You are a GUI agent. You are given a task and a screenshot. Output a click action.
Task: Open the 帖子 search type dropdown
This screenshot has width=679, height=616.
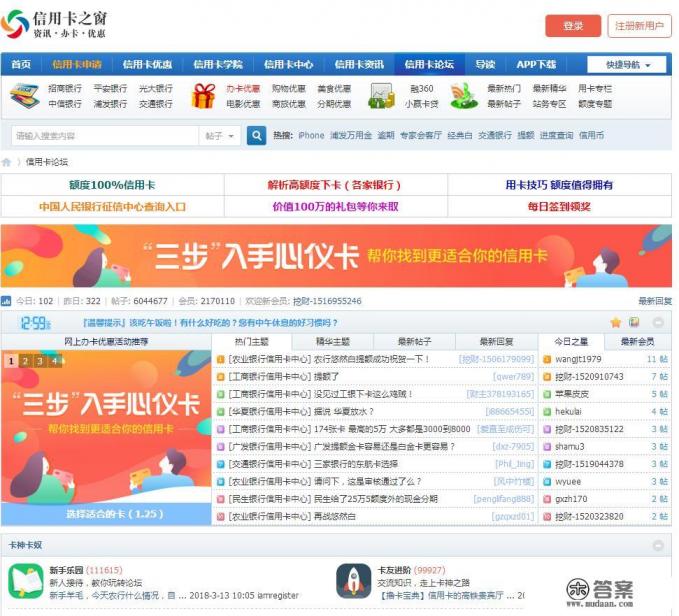tap(220, 136)
